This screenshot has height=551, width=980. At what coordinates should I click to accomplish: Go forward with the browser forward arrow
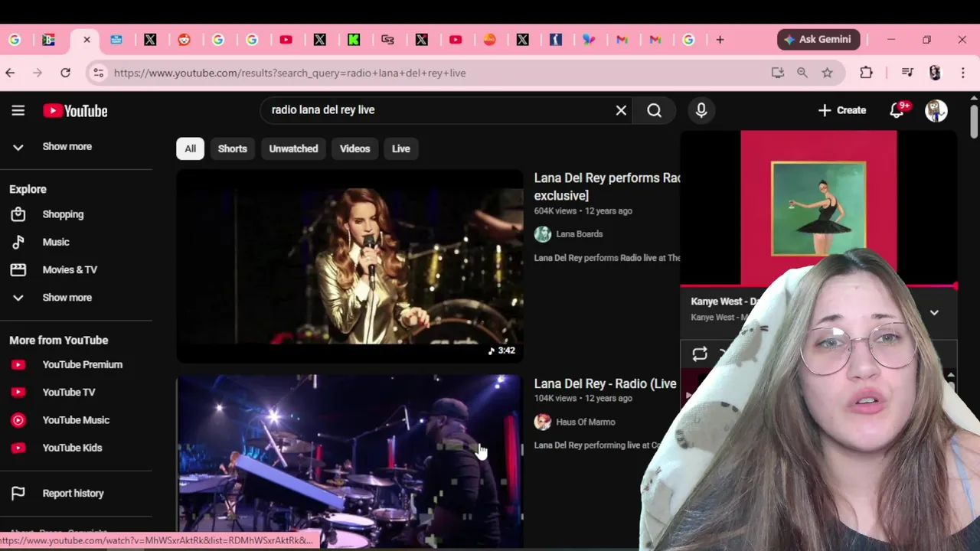tap(38, 73)
